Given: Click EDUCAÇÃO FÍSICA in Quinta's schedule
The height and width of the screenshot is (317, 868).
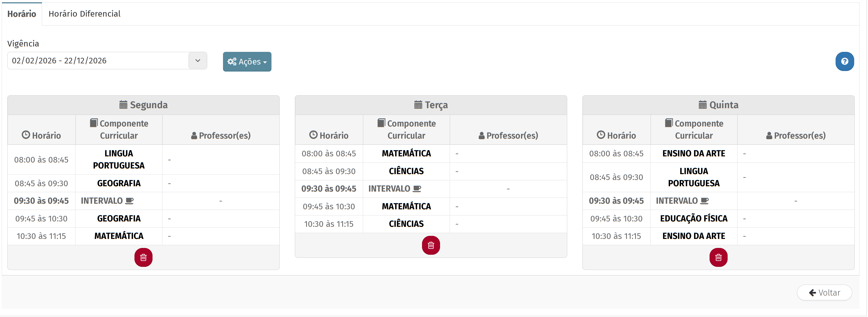Looking at the screenshot, I should coord(693,219).
